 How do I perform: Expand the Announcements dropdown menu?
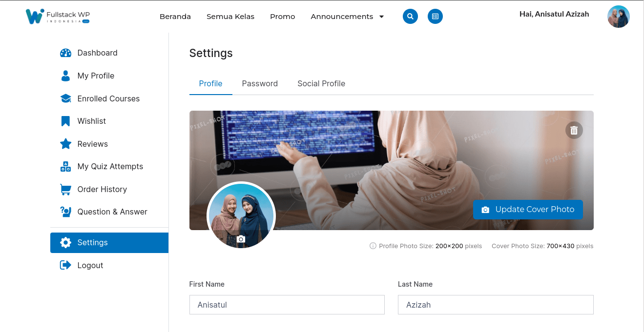pos(347,17)
